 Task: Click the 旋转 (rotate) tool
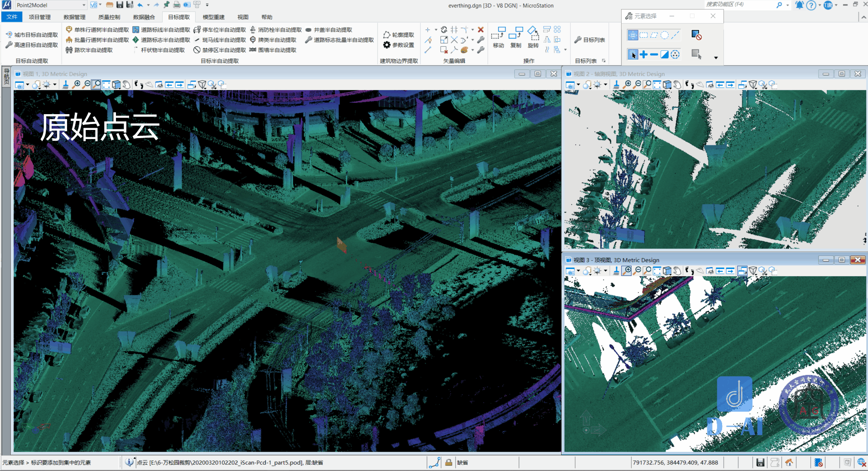533,37
